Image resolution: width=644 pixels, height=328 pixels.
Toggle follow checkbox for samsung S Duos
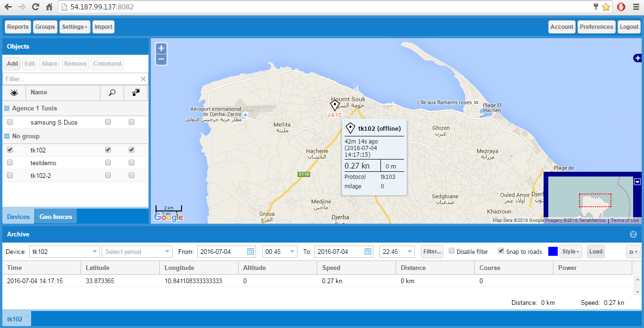(108, 122)
